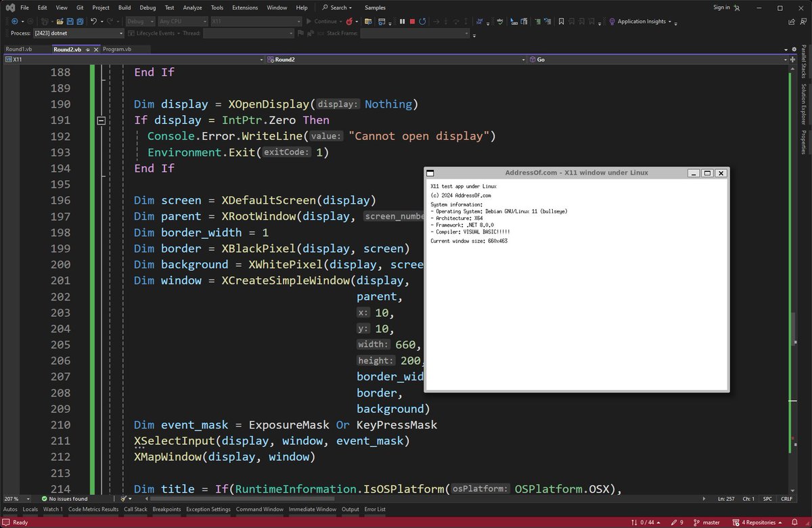Click the Undo arrow icon
This screenshot has width=812, height=528.
(94, 21)
